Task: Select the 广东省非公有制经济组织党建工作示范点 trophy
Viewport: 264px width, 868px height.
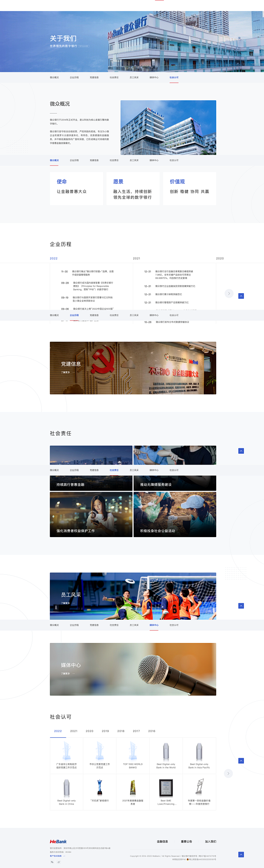Action: click(x=66, y=755)
